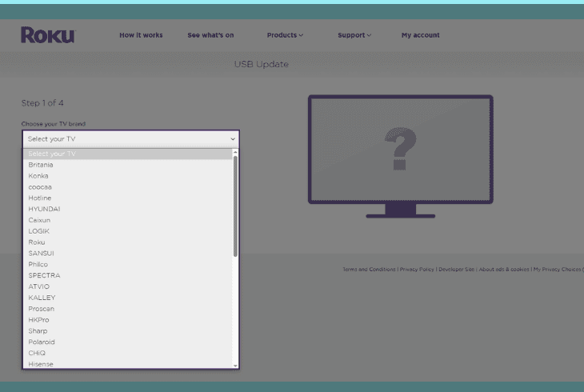Click the TV question-mark placeholder image
Screen dimensions: 584x392
tap(401, 157)
